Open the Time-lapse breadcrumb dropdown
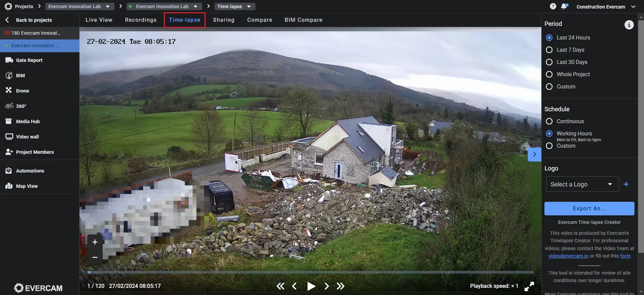The width and height of the screenshot is (644, 295). pos(235,6)
